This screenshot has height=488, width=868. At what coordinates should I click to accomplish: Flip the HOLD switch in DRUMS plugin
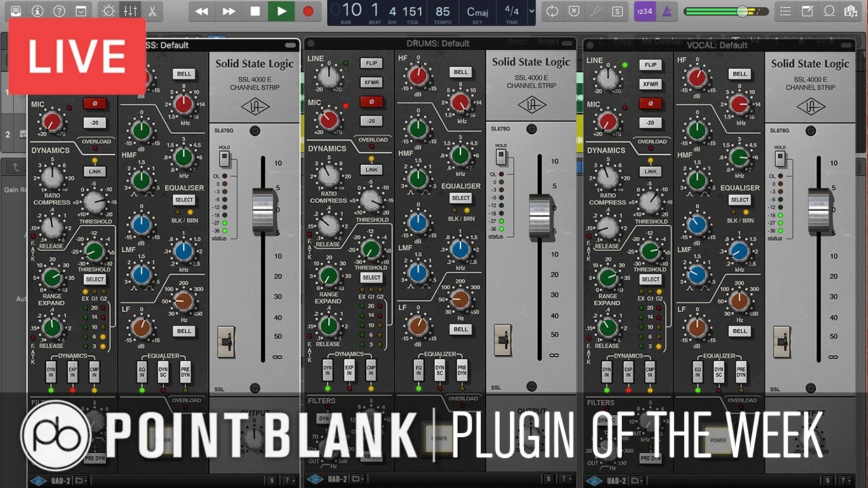click(x=501, y=157)
